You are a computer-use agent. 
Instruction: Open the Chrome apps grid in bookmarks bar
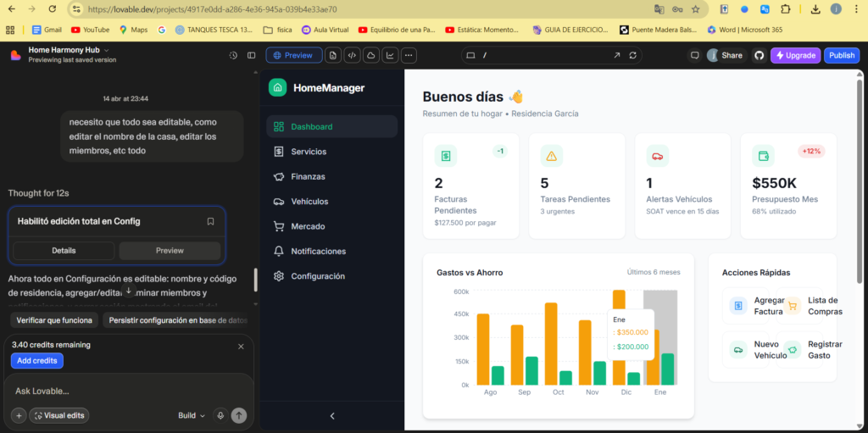tap(9, 30)
